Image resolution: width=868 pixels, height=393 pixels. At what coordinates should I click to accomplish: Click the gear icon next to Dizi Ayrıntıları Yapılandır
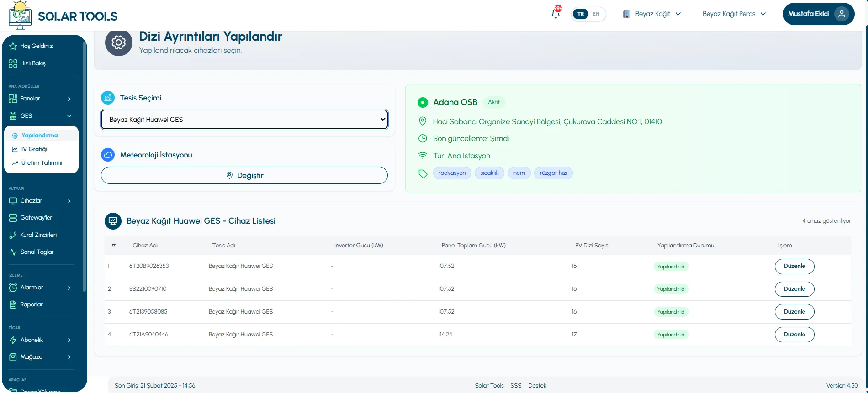(119, 42)
